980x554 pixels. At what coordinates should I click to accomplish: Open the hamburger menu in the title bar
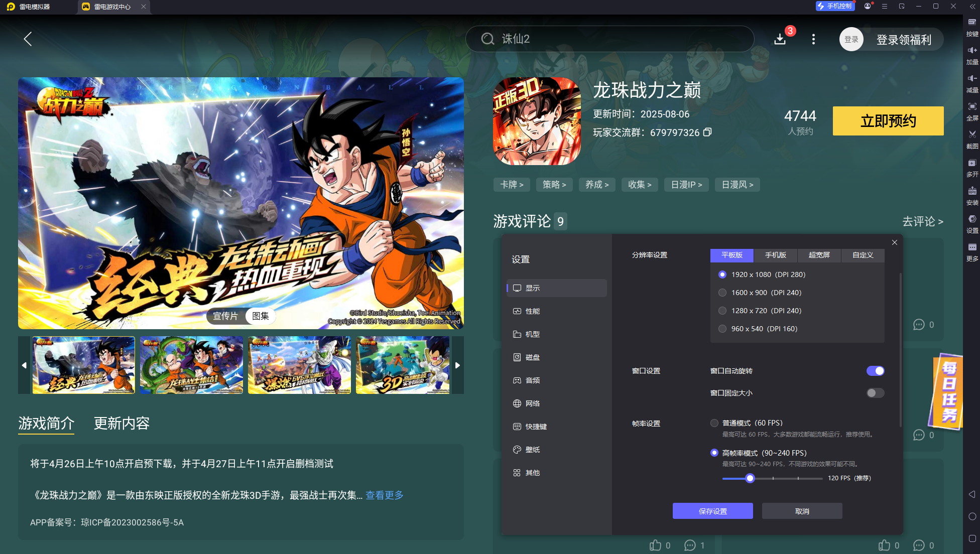(x=885, y=6)
